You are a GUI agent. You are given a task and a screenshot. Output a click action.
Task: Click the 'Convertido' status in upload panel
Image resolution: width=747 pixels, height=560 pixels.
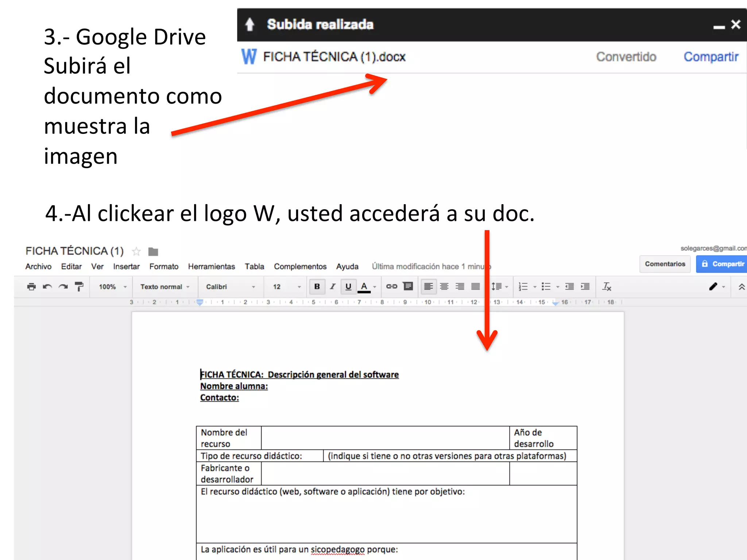tap(626, 57)
